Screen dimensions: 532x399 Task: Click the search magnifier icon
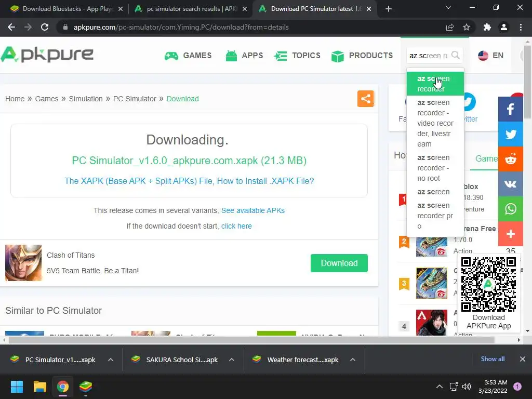[x=456, y=55]
